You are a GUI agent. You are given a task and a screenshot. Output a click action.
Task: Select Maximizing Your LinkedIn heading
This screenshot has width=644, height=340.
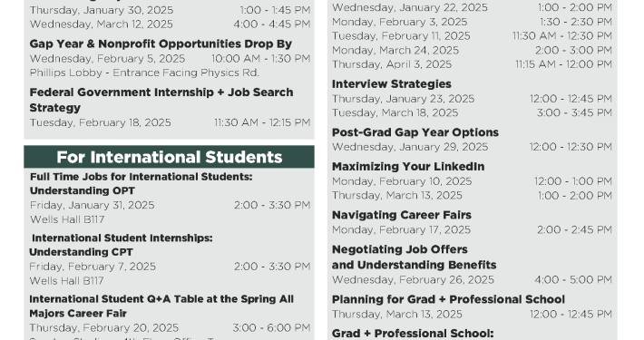point(408,166)
